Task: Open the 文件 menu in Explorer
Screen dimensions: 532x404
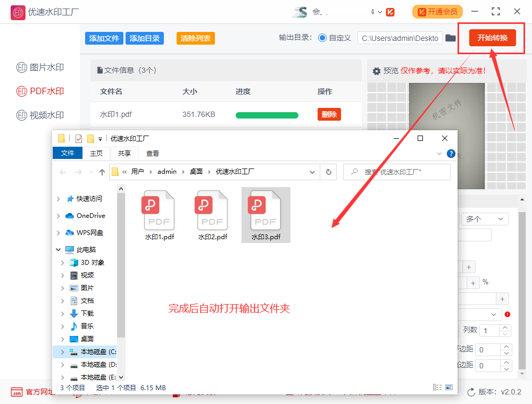Action: coord(68,153)
